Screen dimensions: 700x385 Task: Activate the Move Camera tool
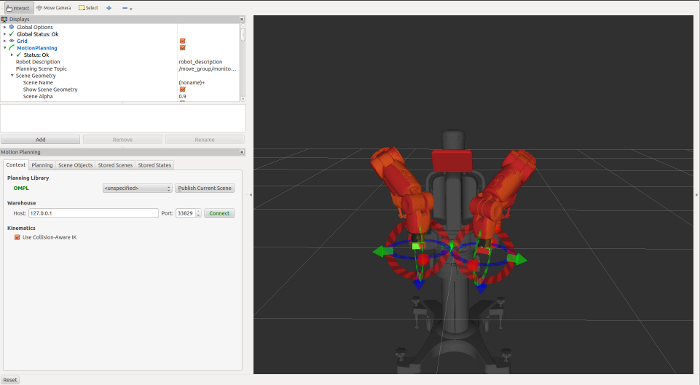click(x=54, y=8)
